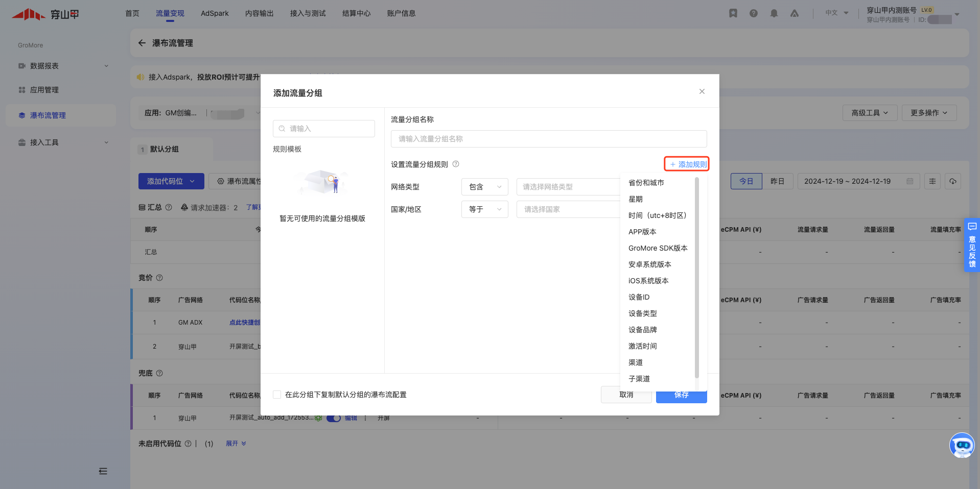
Task: Click the download icon next to column settings
Action: (953, 181)
